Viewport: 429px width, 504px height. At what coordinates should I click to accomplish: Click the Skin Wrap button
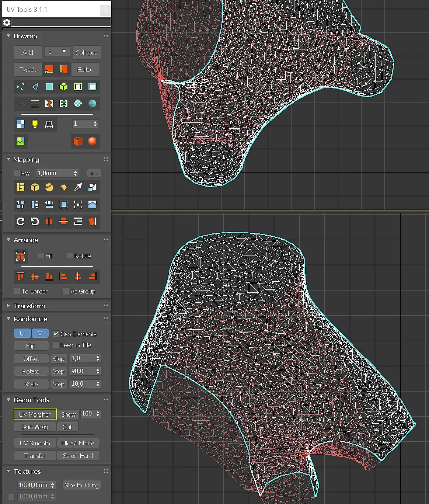[35, 427]
